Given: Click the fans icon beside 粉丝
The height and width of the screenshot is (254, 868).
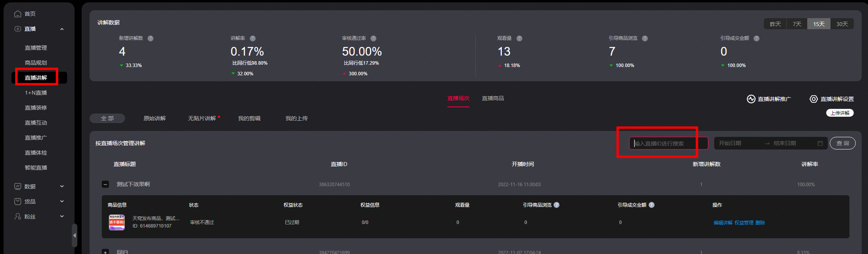Looking at the screenshot, I should point(18,216).
